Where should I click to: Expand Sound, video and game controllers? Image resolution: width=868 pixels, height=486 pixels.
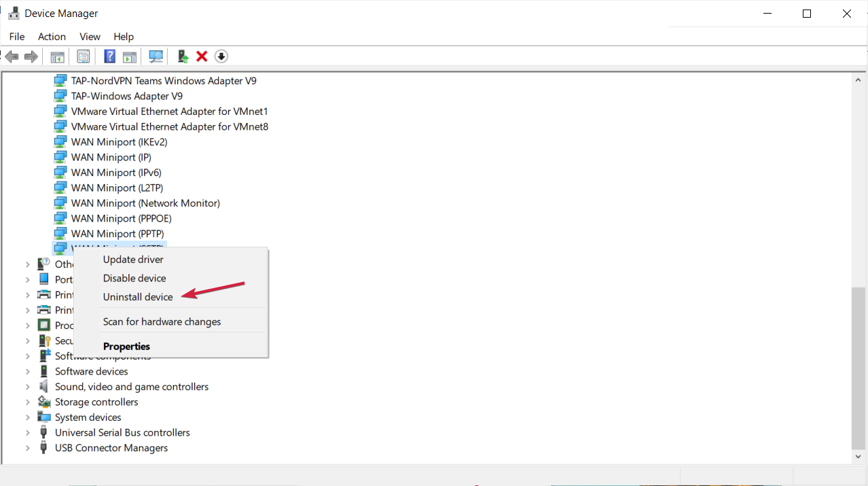(28, 387)
